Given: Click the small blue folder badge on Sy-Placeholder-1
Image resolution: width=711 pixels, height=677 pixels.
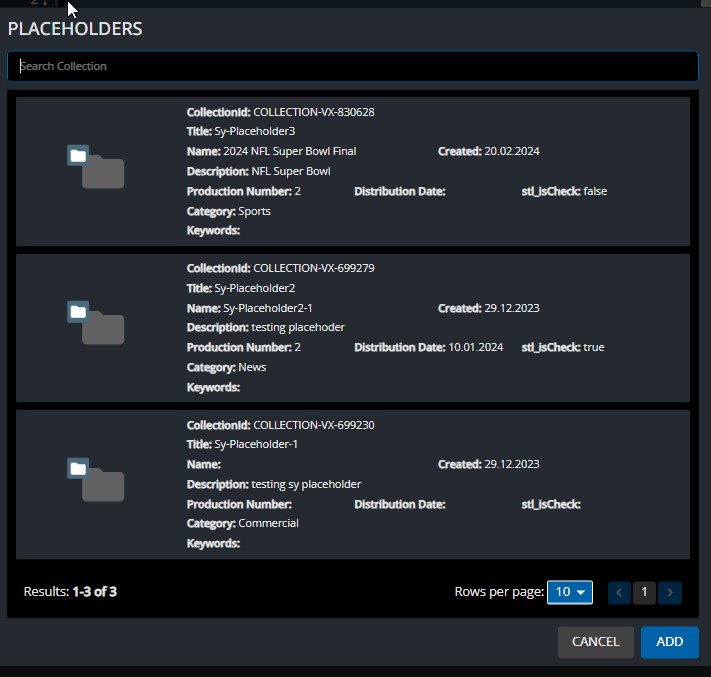Looking at the screenshot, I should (x=78, y=468).
